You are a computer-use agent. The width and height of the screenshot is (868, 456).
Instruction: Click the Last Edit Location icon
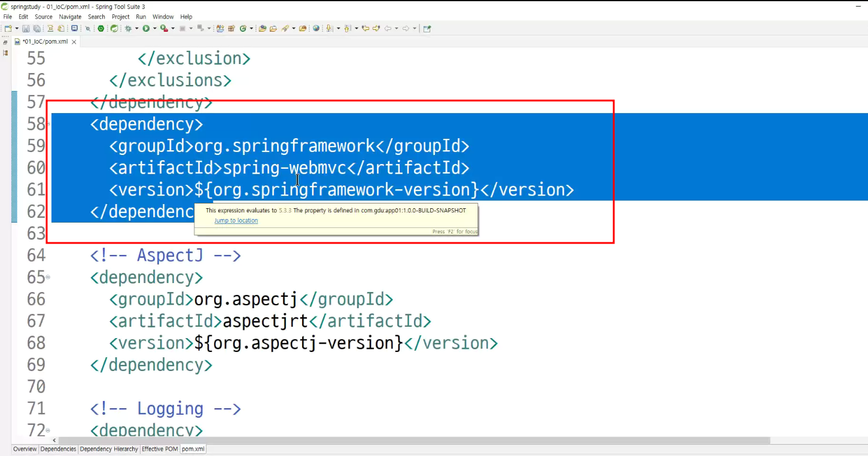click(x=365, y=28)
